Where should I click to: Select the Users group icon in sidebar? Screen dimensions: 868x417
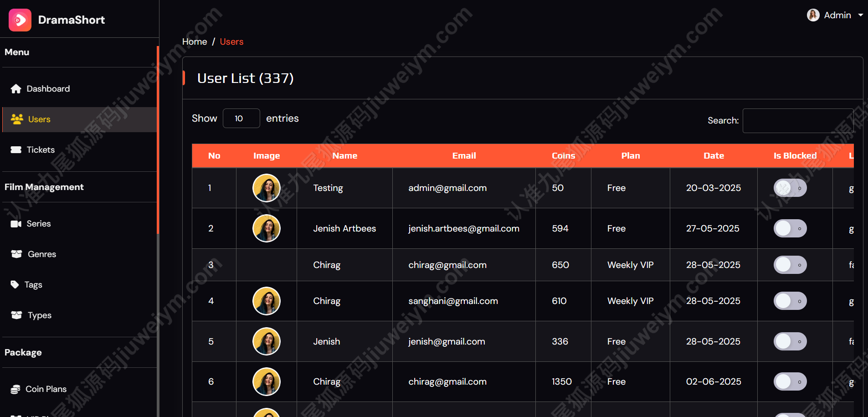[17, 119]
